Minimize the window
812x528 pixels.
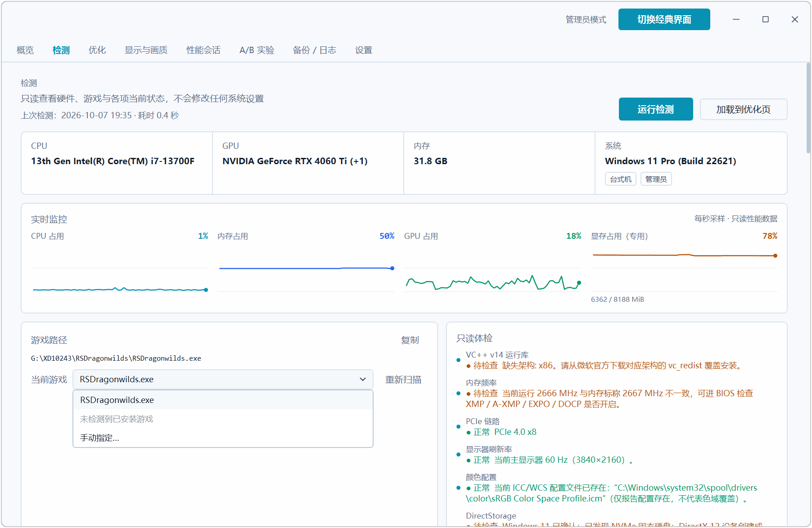pyautogui.click(x=736, y=19)
